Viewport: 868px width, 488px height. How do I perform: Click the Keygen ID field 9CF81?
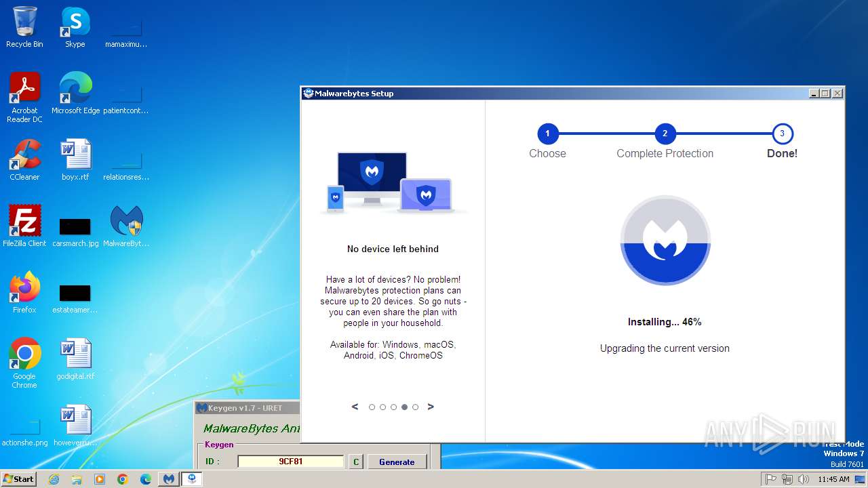point(291,462)
